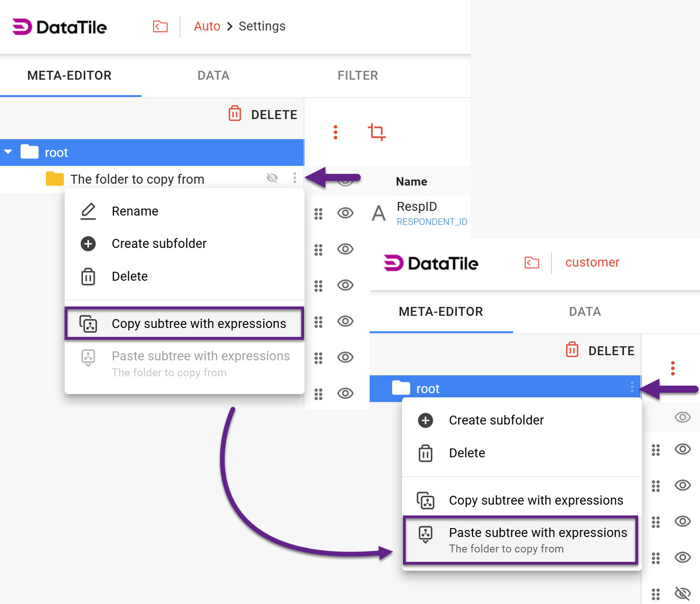Click the DELETE button in the left panel
The width and height of the screenshot is (700, 604).
pyautogui.click(x=263, y=114)
